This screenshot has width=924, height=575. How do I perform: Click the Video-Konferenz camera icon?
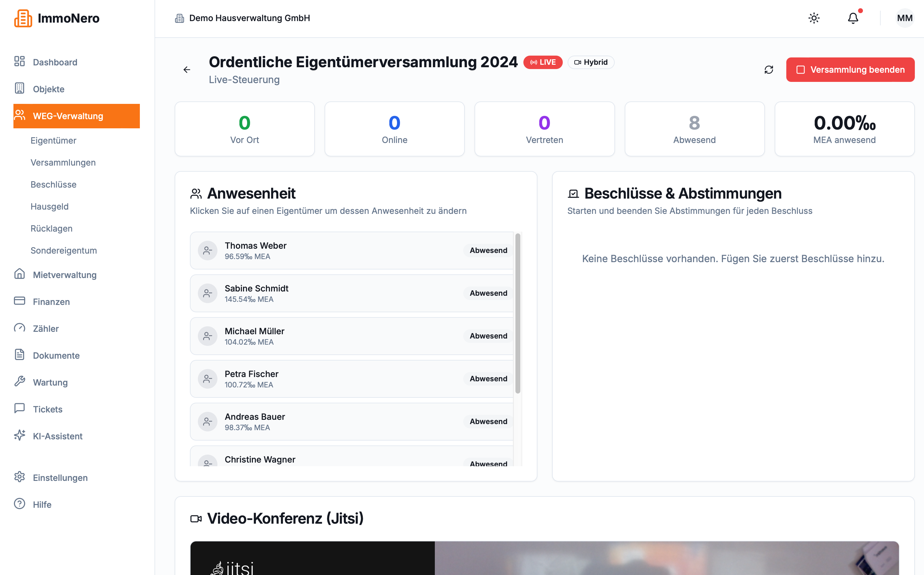196,519
